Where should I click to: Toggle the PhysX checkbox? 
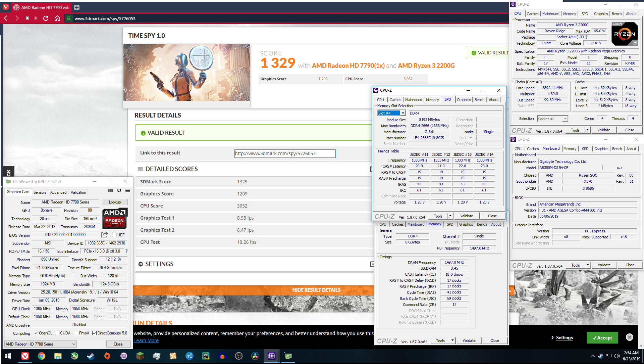pyautogui.click(x=76, y=333)
